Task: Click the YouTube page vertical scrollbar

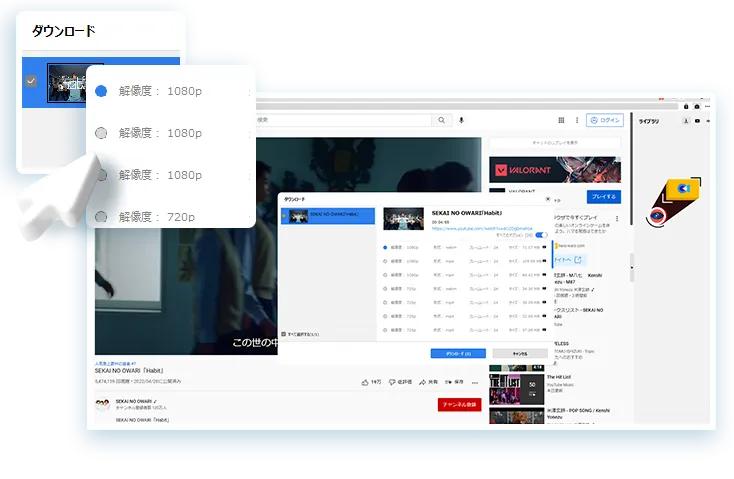Action: tap(631, 169)
